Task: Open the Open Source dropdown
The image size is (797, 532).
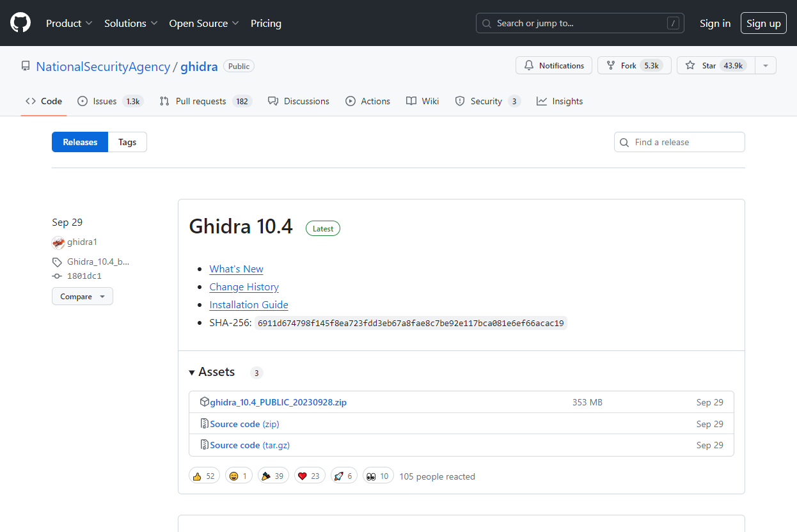Action: tap(204, 24)
